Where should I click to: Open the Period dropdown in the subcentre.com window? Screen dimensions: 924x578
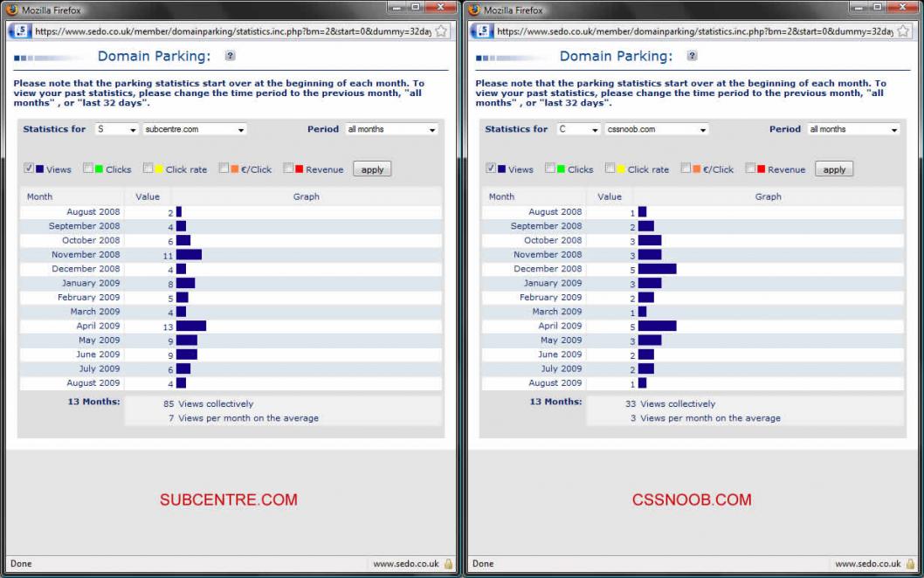(391, 129)
